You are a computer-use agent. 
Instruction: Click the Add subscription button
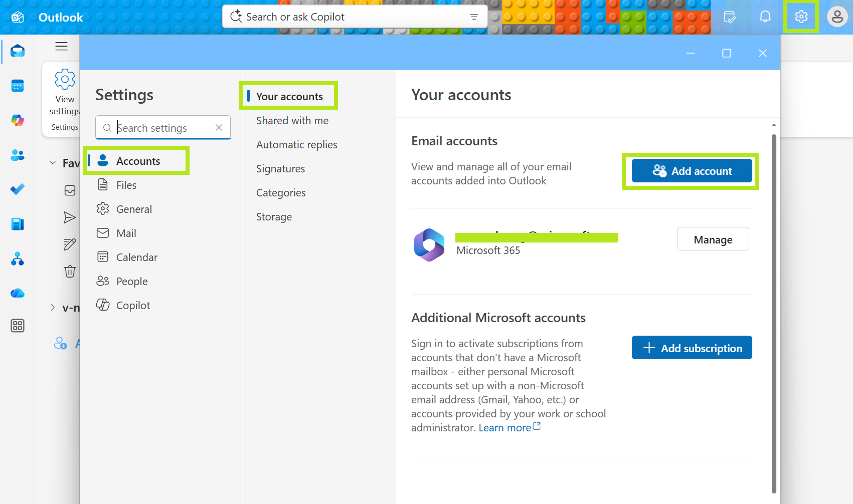coord(692,348)
